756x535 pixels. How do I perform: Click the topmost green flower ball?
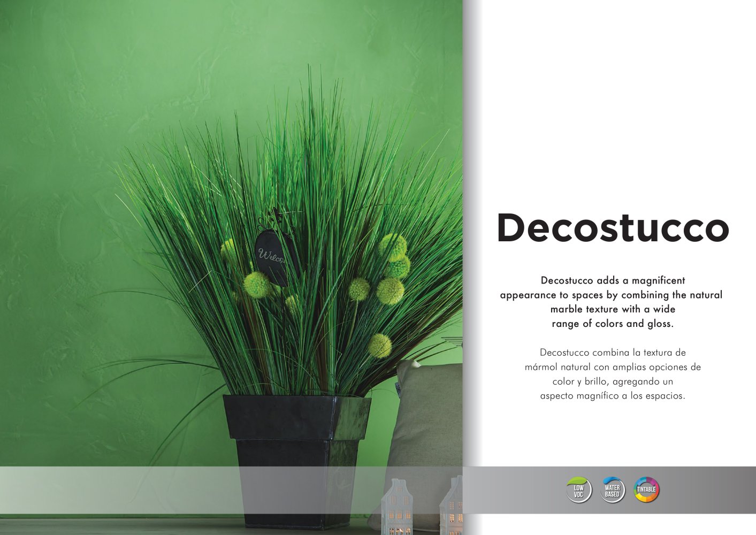point(393,246)
